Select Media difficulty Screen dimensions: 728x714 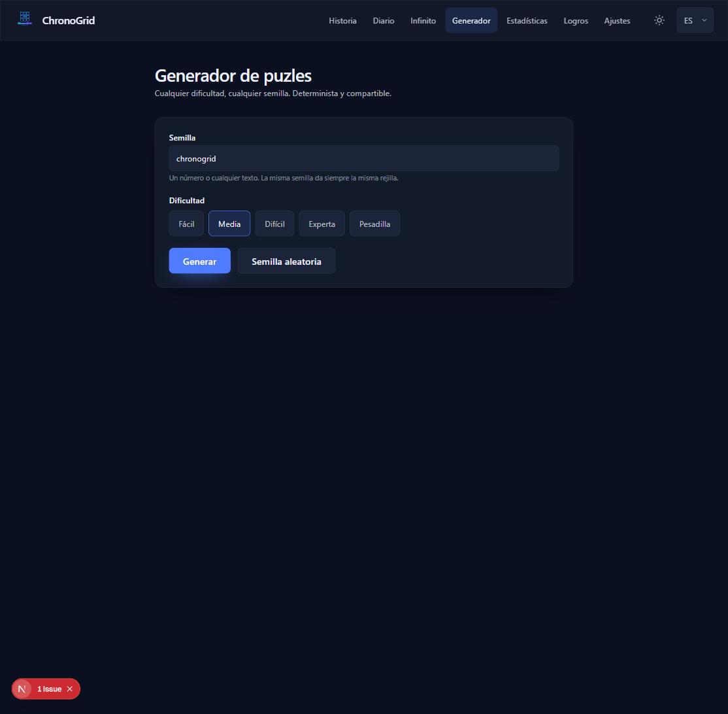[x=229, y=224]
